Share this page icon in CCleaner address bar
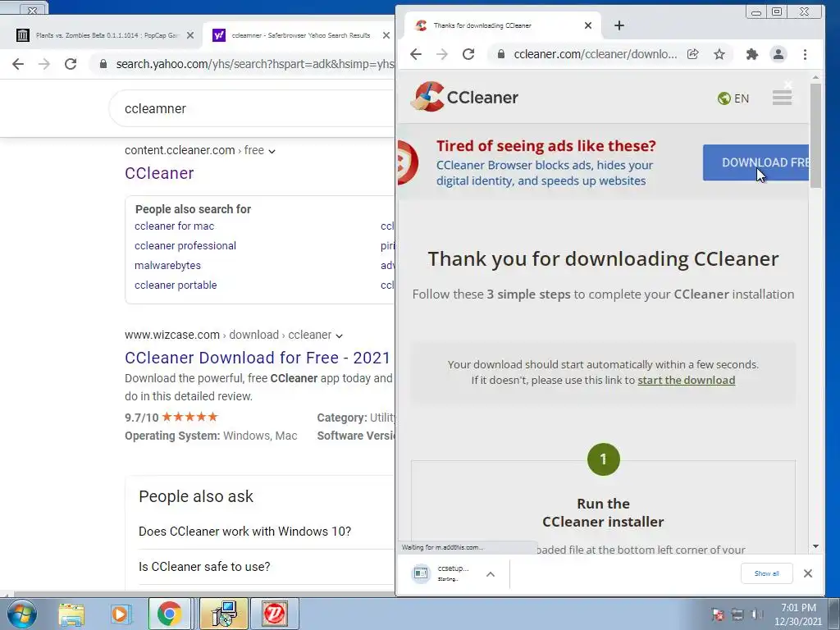The height and width of the screenshot is (630, 840). pos(692,54)
